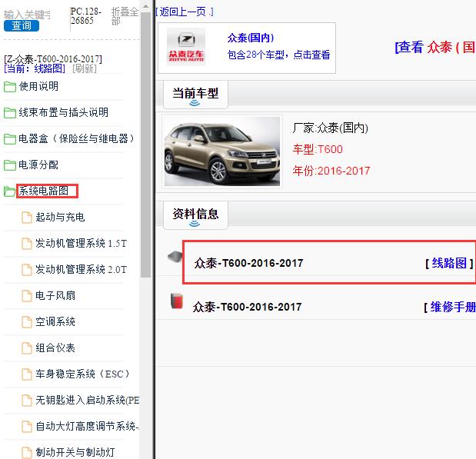Screen dimensions: 476x459
Task: Click the folder icon beside 电源分配
Action: [10, 165]
